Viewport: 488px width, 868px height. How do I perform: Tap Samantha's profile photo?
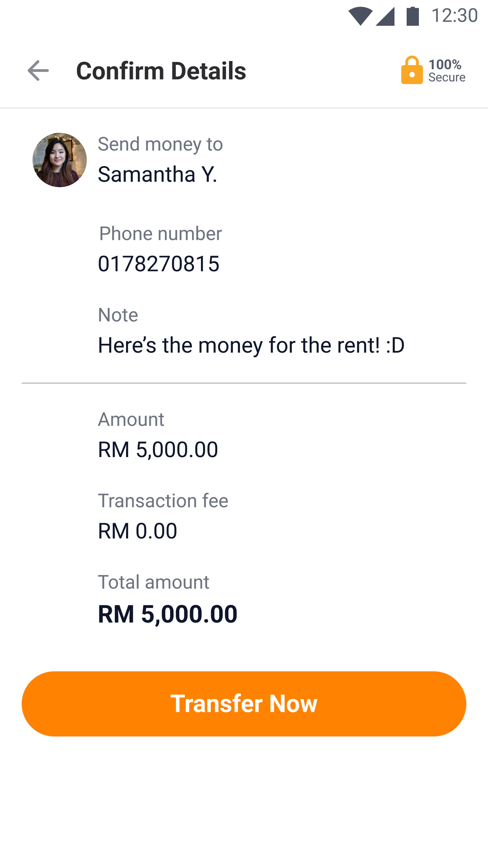60,160
